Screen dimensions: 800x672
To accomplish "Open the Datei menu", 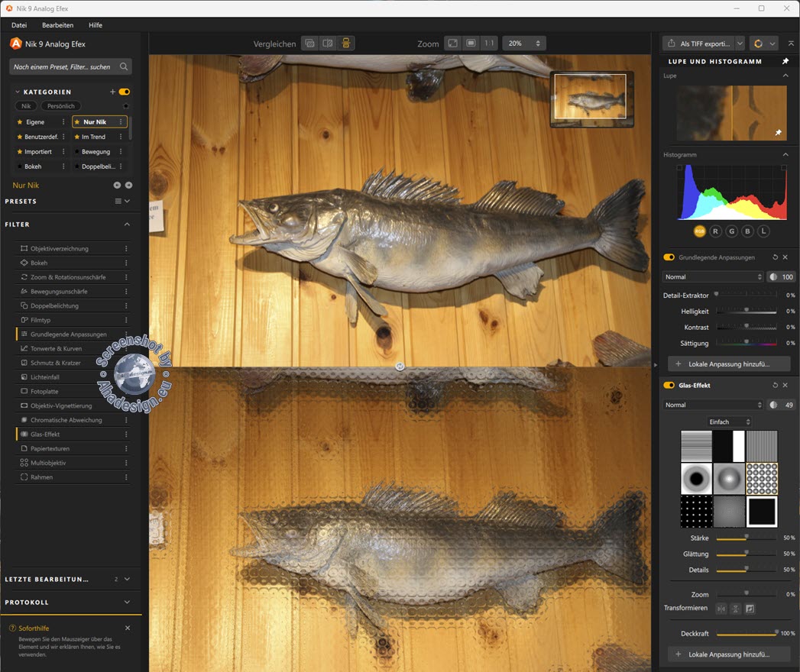I will [x=19, y=25].
